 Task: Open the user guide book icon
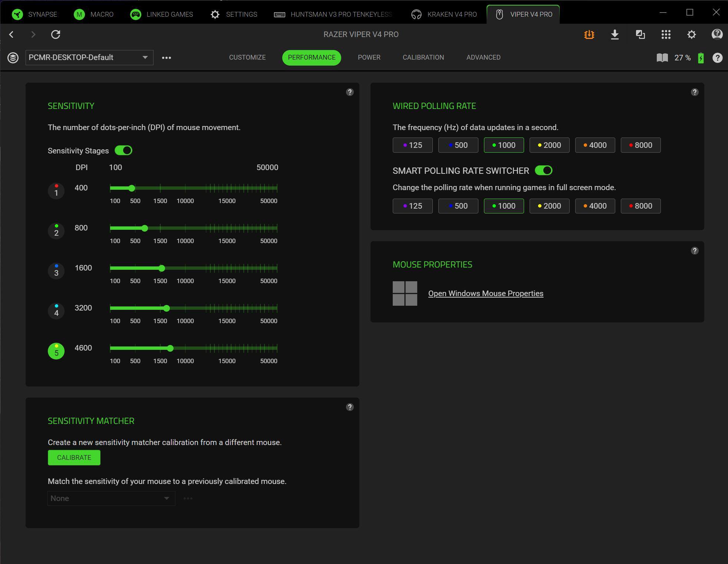[x=662, y=58]
